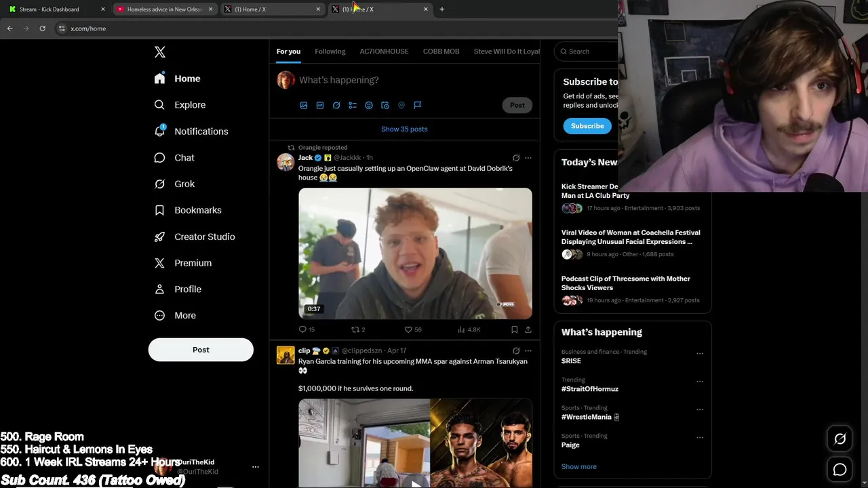Open clip's profile avatar
This screenshot has width=868, height=488.
point(285,355)
